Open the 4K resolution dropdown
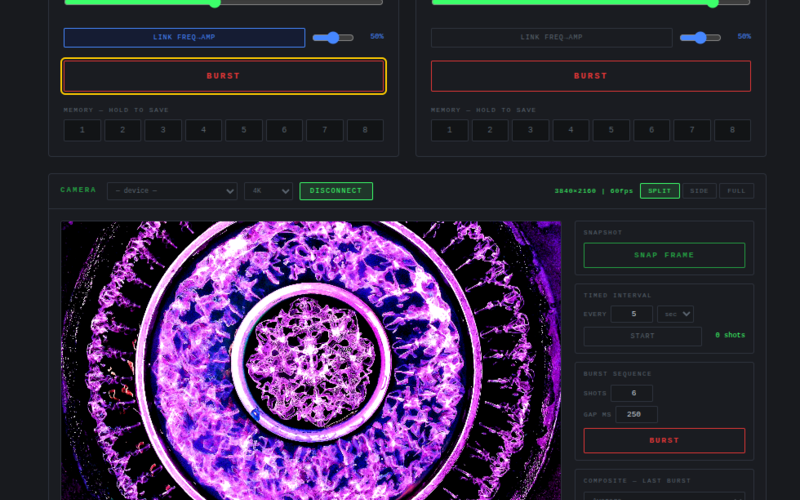Viewport: 800px width, 500px height. 268,191
